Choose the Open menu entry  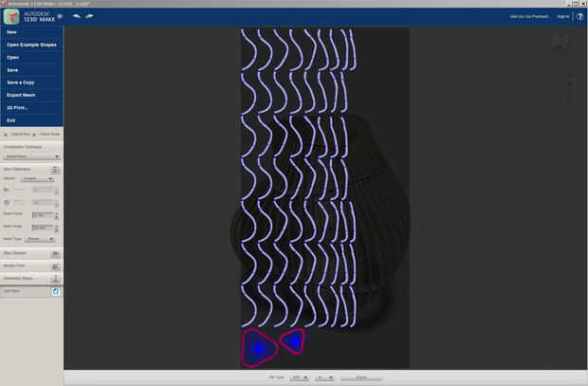(31, 58)
